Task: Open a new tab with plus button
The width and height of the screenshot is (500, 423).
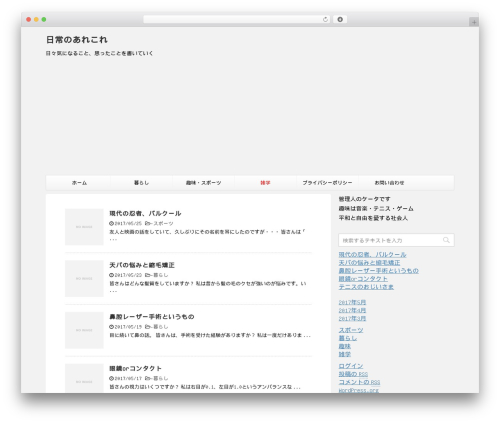Action: pyautogui.click(x=474, y=22)
